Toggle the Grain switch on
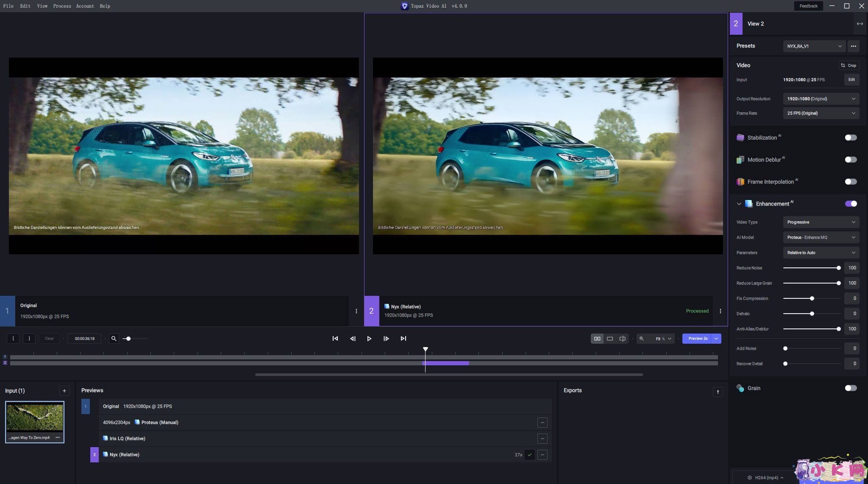Image resolution: width=868 pixels, height=484 pixels. pos(850,388)
